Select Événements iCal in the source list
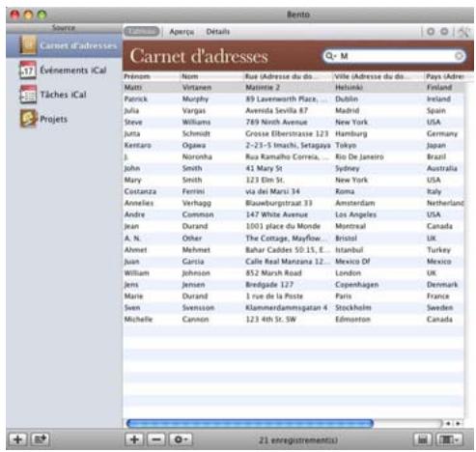The image size is (476, 452). [x=72, y=71]
